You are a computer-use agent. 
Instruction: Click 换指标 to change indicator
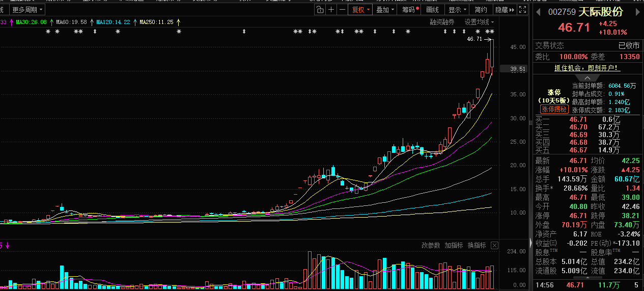pyautogui.click(x=477, y=245)
